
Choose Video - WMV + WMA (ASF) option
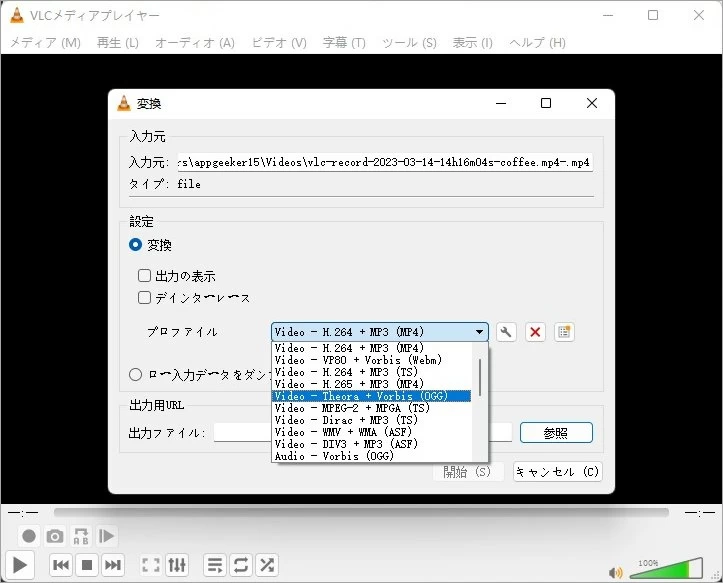tap(372, 432)
